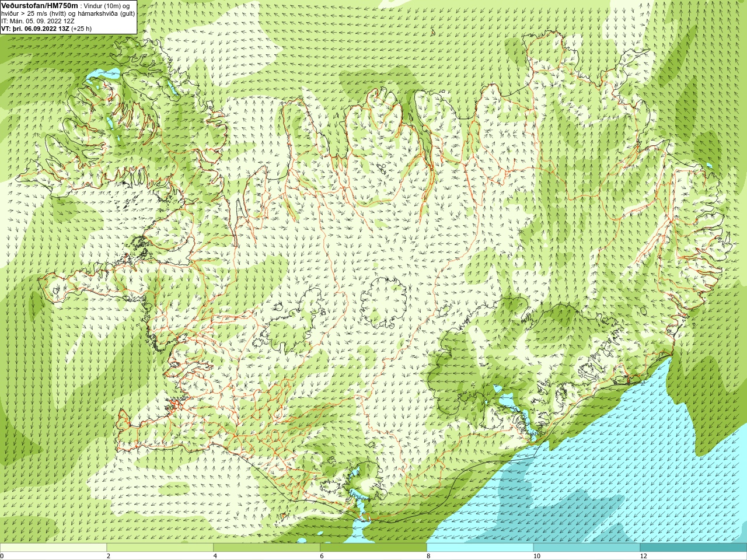Click the scale label '12'
The image size is (747, 560).
coord(644,556)
